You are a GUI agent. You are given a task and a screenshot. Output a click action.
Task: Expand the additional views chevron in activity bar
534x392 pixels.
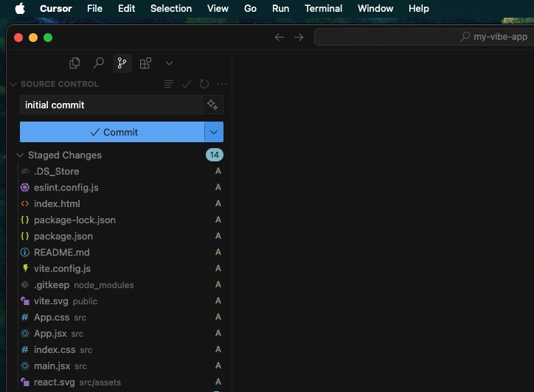(169, 63)
